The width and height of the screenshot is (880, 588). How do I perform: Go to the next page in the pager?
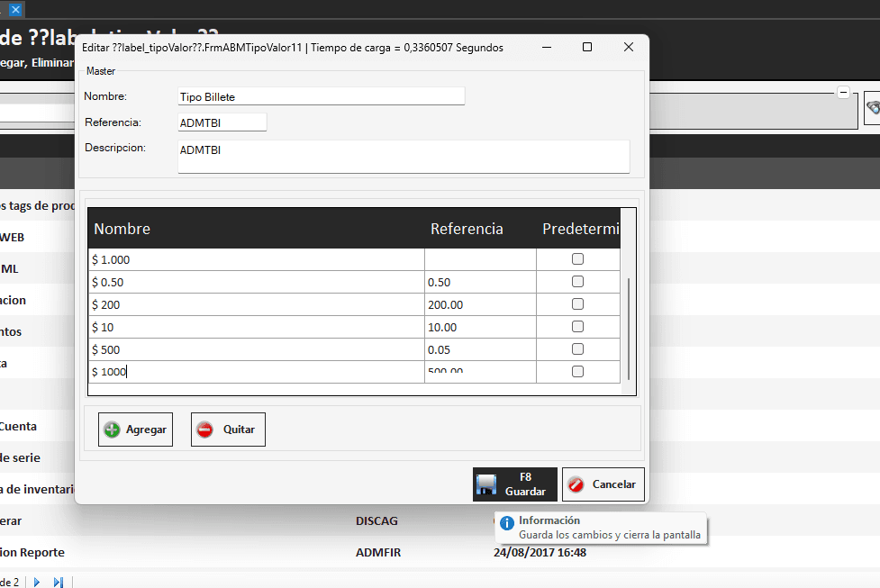point(37,582)
